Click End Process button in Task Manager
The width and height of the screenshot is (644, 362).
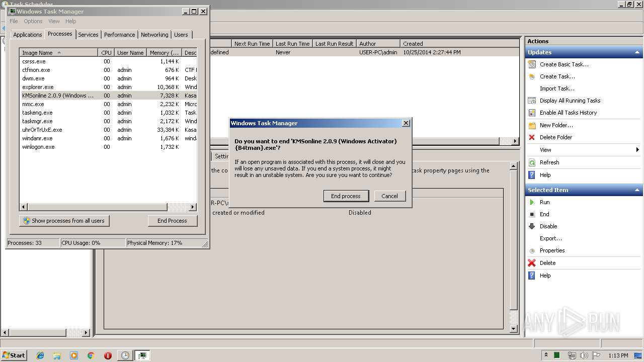172,221
